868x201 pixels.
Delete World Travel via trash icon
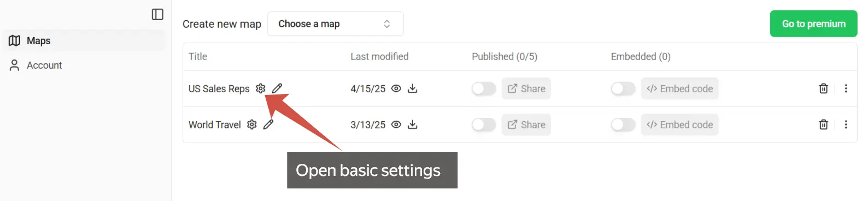[x=824, y=125]
